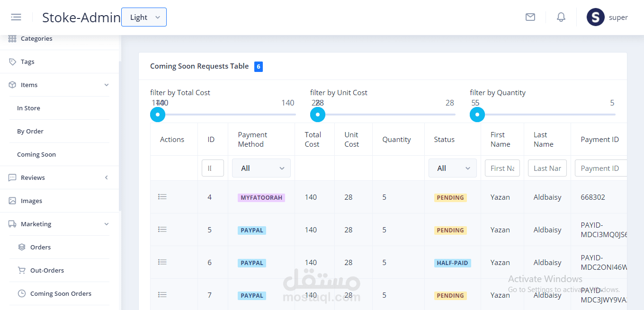644x310 pixels.
Task: Open the notifications bell
Action: click(561, 17)
